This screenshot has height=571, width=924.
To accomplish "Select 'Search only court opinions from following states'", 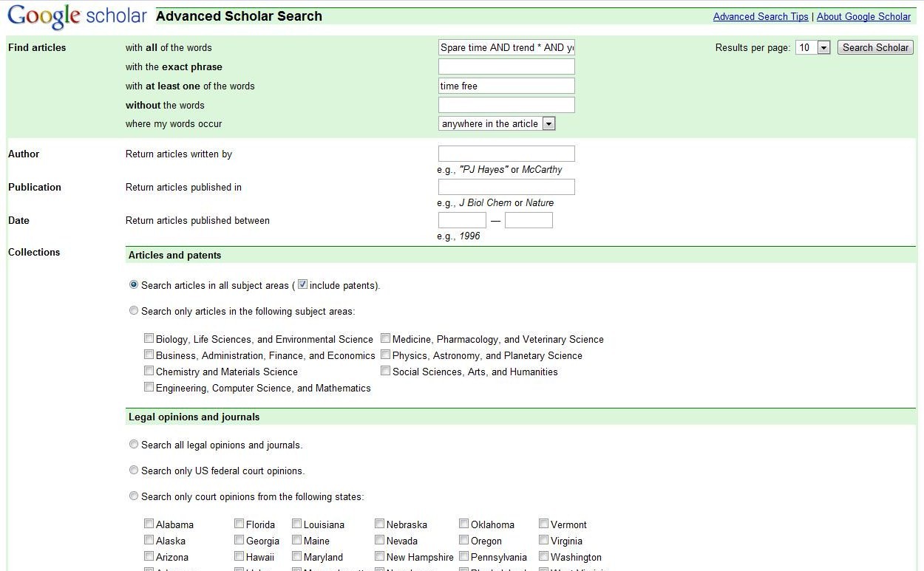I will pyautogui.click(x=134, y=496).
